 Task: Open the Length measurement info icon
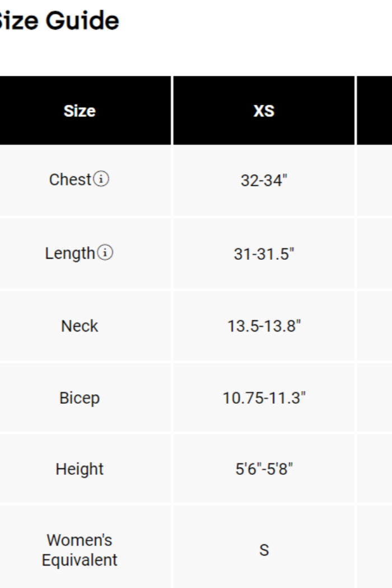click(105, 253)
